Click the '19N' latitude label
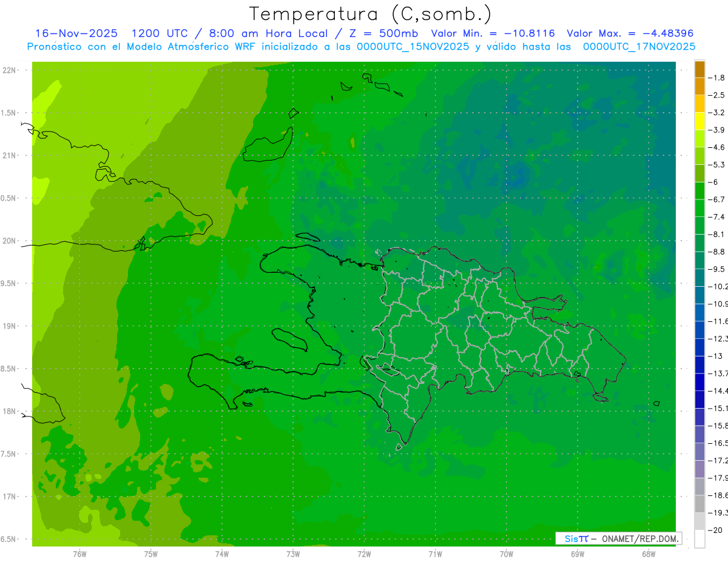Screen dimensions: 728x562 8,326
